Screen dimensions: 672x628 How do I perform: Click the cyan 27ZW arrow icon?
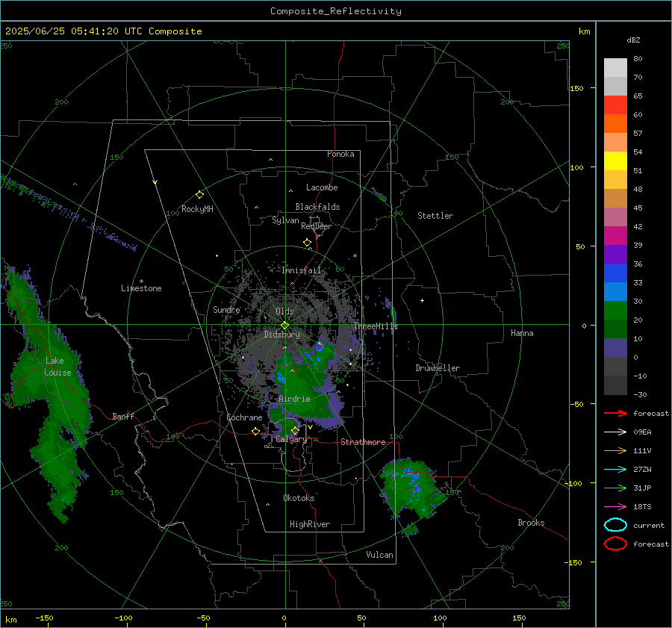[x=615, y=470]
